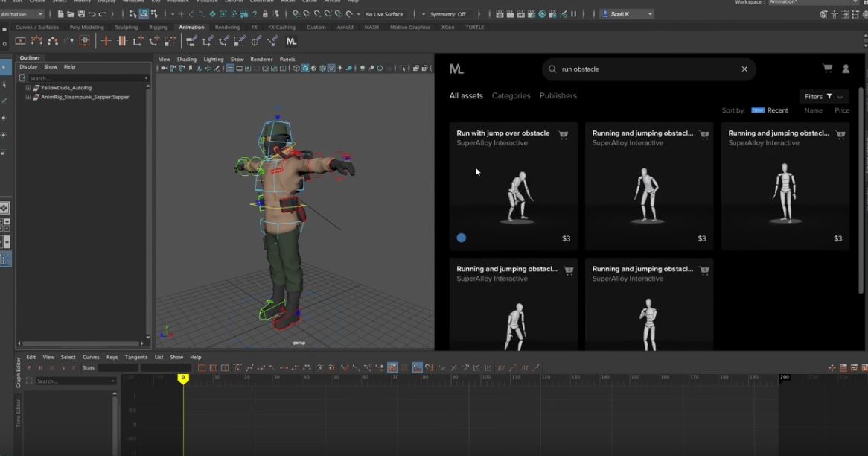Viewport: 868px width, 456px height.
Task: Click the ML plugin icon on the Animation shelf
Action: 291,41
